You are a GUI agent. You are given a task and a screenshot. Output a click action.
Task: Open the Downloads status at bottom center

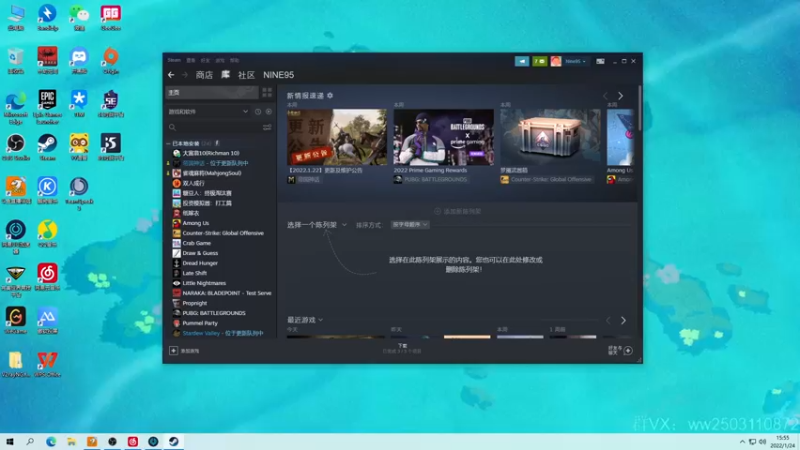coord(403,348)
